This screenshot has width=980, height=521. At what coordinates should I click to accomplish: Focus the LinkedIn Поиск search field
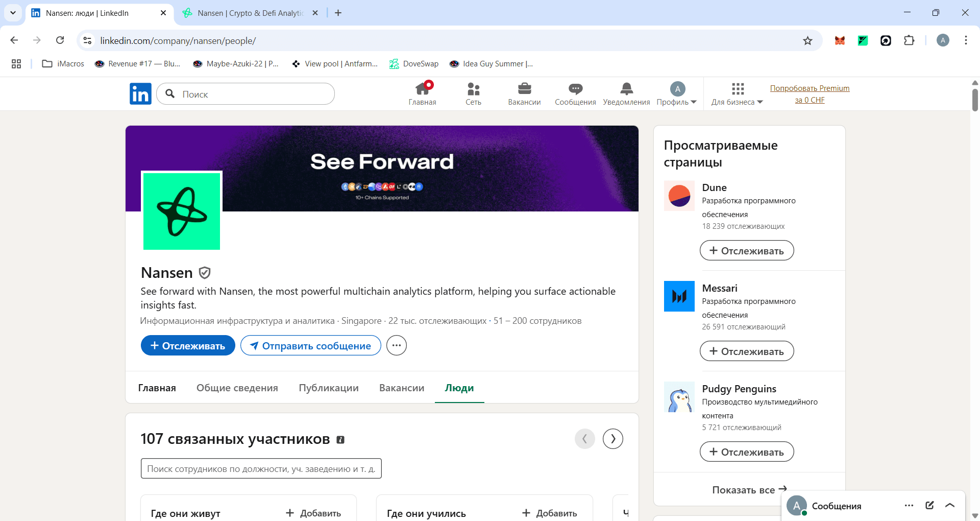pyautogui.click(x=246, y=94)
